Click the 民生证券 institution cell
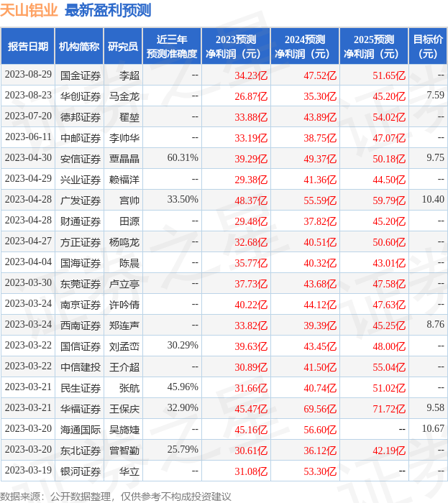 tap(81, 388)
